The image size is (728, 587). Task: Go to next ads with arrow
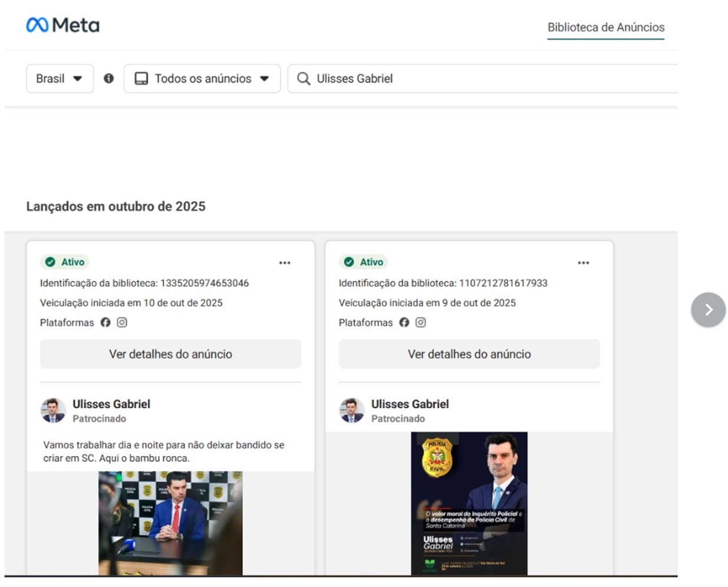pyautogui.click(x=709, y=310)
